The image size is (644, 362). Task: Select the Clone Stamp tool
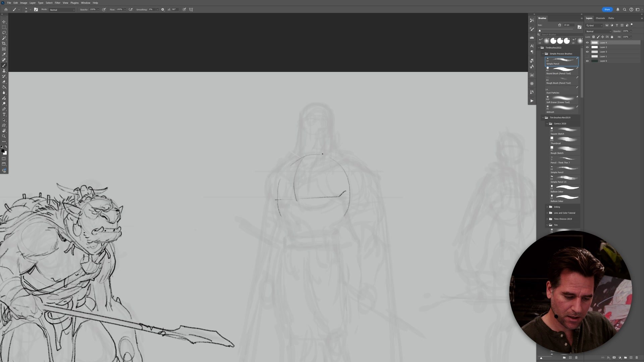(4, 71)
